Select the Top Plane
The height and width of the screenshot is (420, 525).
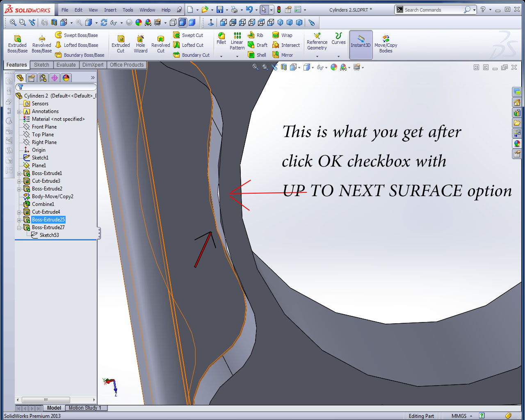43,135
